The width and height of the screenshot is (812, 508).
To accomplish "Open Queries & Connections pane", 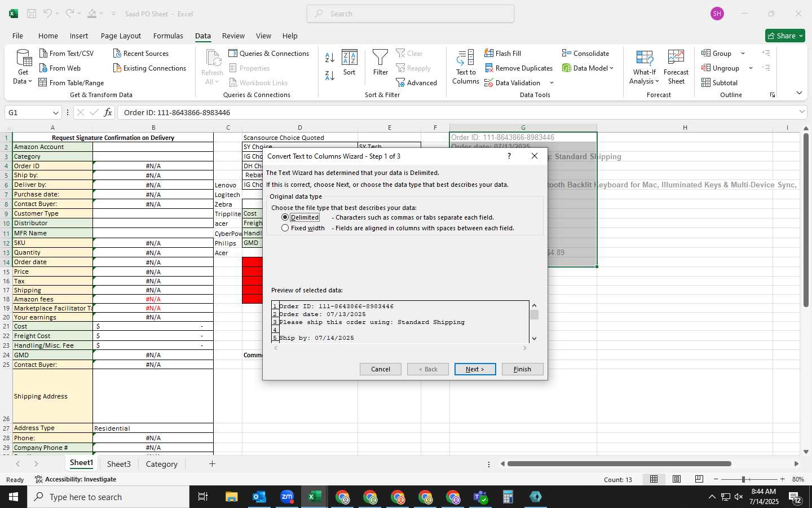I will pyautogui.click(x=268, y=53).
